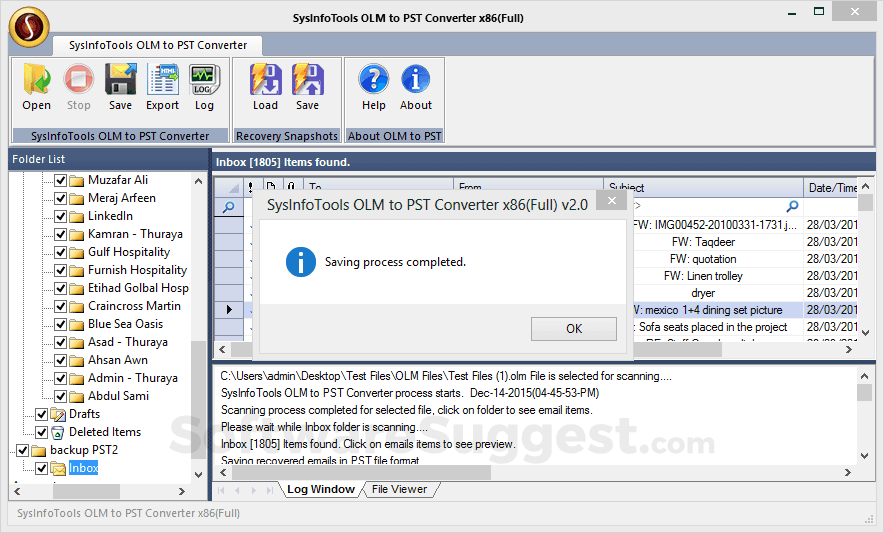Select the highlighted Inbox folder
The image size is (884, 533).
click(83, 468)
